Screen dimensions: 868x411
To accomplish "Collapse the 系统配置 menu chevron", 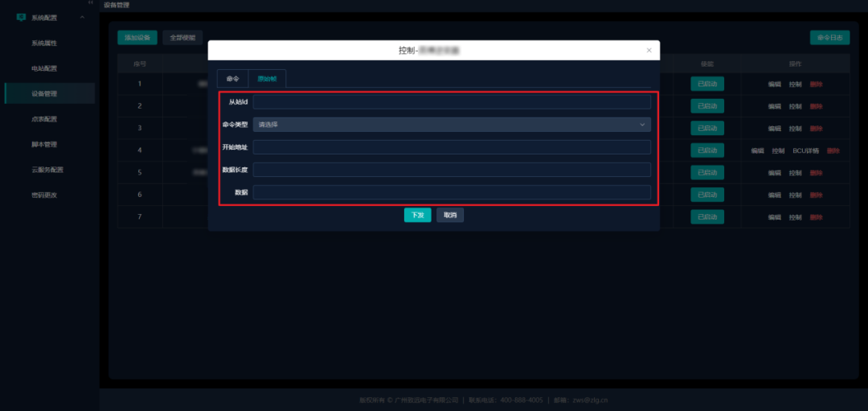I will 82,18.
